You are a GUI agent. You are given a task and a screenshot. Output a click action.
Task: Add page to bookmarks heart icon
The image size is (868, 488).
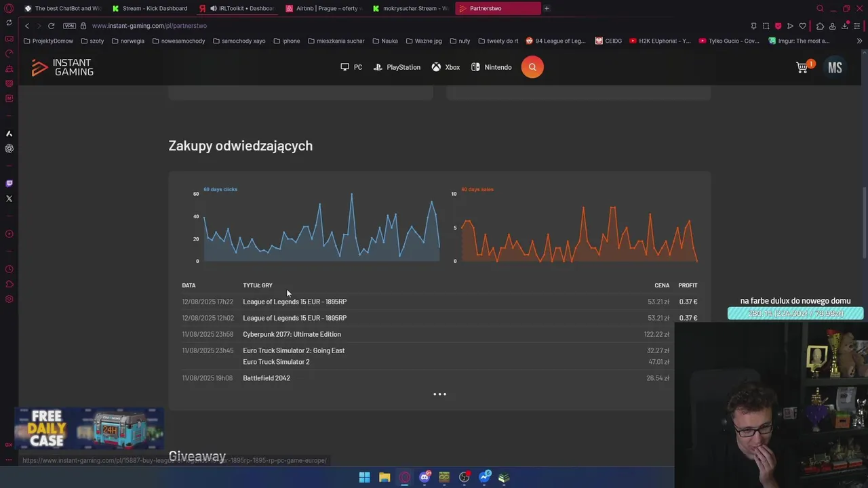tap(802, 26)
